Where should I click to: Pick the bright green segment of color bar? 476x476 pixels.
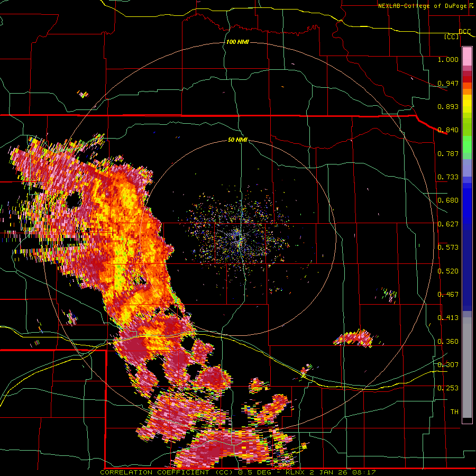[467, 144]
